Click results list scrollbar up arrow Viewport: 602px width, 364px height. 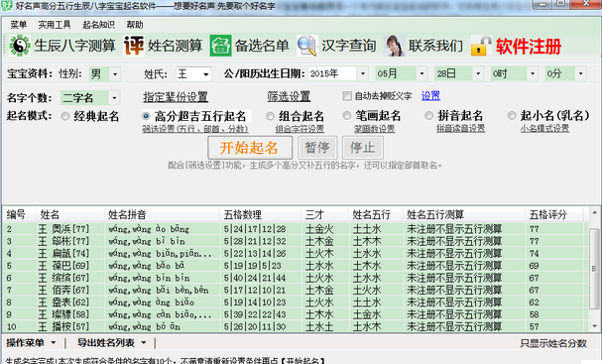point(594,212)
